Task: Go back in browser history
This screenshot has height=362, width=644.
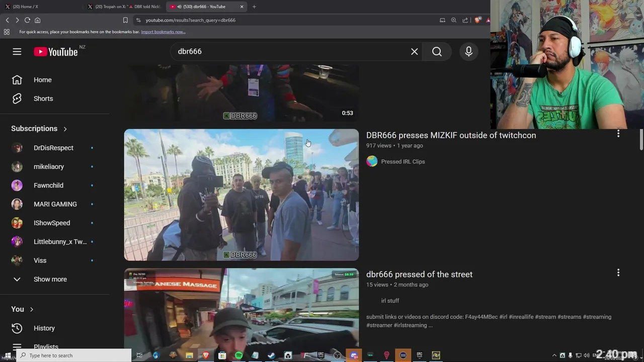Action: (x=8, y=20)
